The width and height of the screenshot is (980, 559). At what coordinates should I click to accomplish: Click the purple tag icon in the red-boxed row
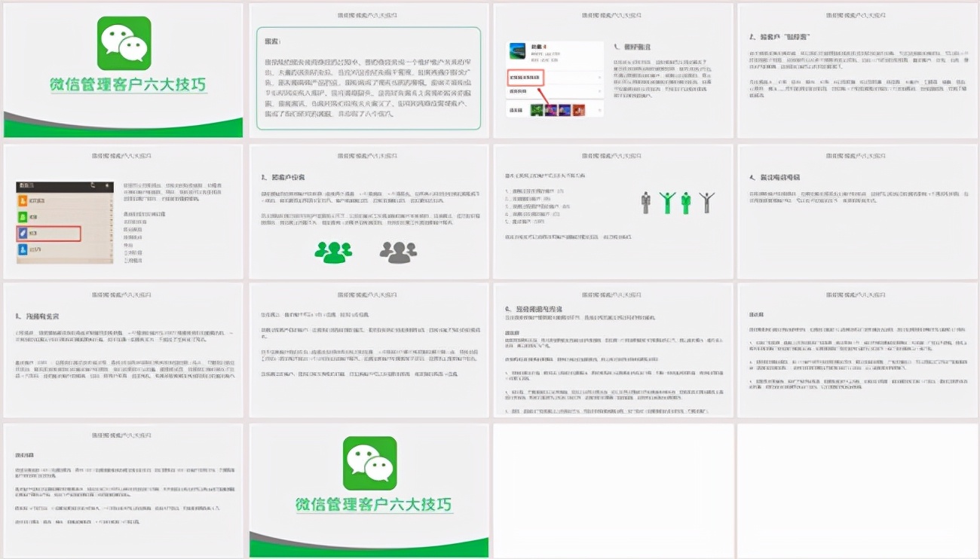click(23, 234)
